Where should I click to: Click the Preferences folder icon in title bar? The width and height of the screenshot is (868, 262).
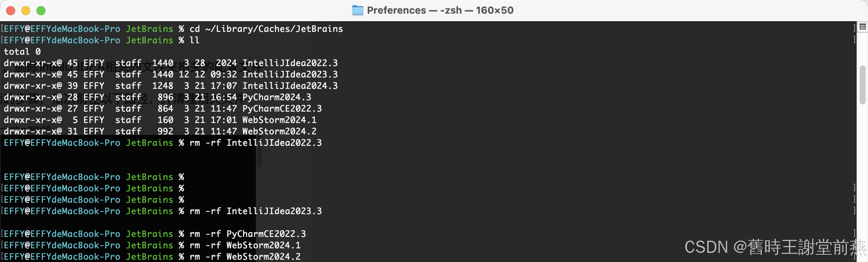(357, 10)
